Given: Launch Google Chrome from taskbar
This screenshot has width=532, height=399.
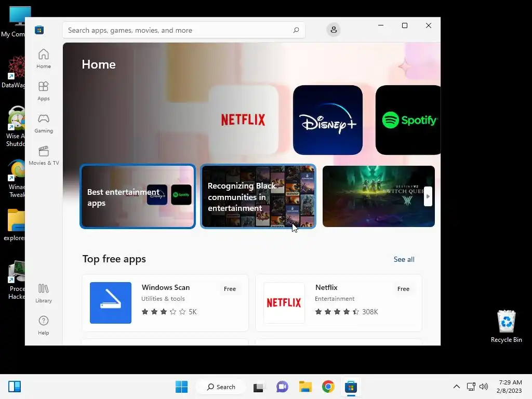Looking at the screenshot, I should [x=328, y=387].
